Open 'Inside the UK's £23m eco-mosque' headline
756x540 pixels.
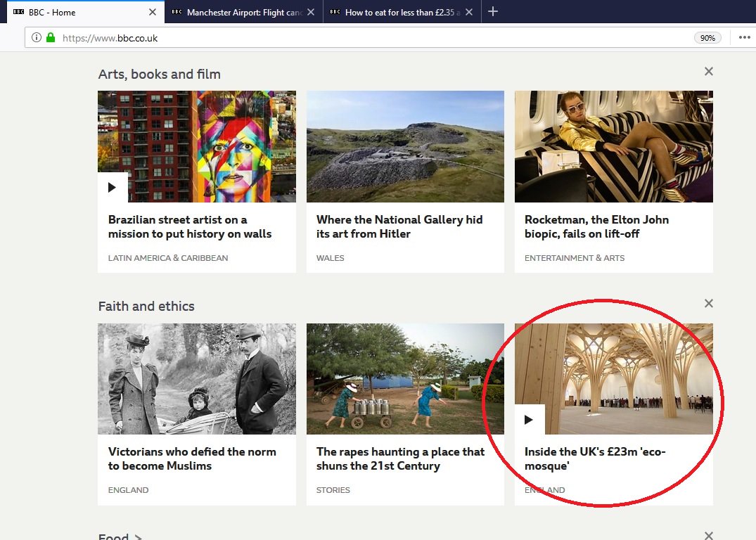tap(595, 458)
